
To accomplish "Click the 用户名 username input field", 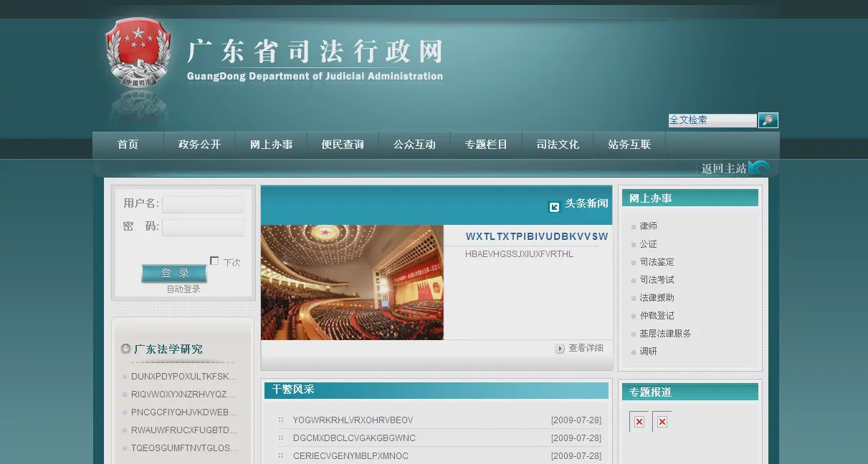I will (203, 205).
